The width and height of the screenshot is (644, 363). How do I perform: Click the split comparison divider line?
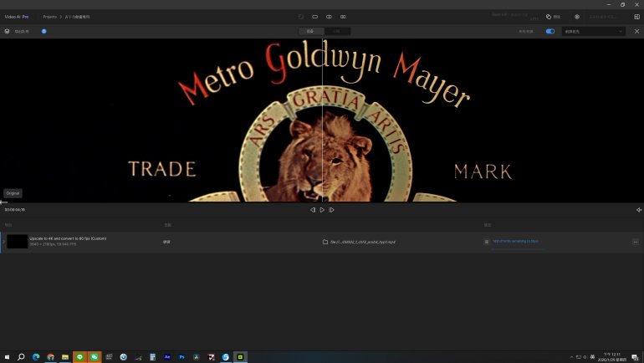(x=322, y=120)
